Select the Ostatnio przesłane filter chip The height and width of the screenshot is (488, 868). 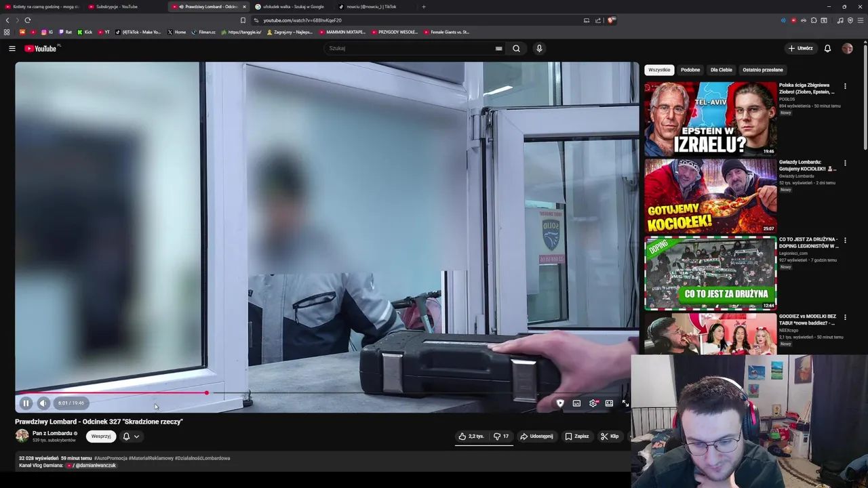[x=762, y=70]
